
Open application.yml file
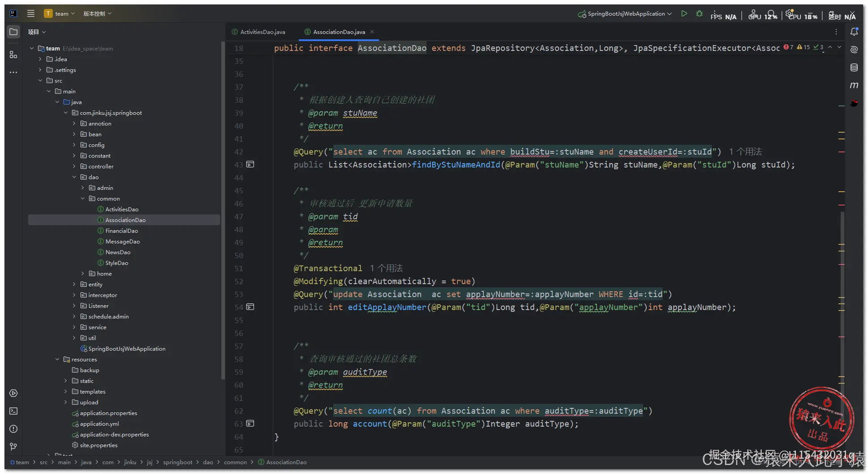99,424
